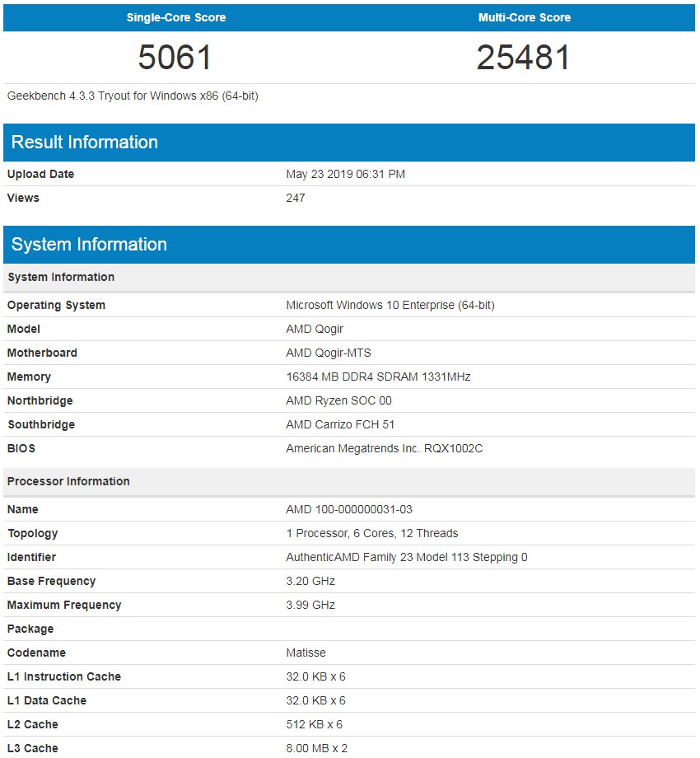Click the Processor Information subsection heading

68,481
